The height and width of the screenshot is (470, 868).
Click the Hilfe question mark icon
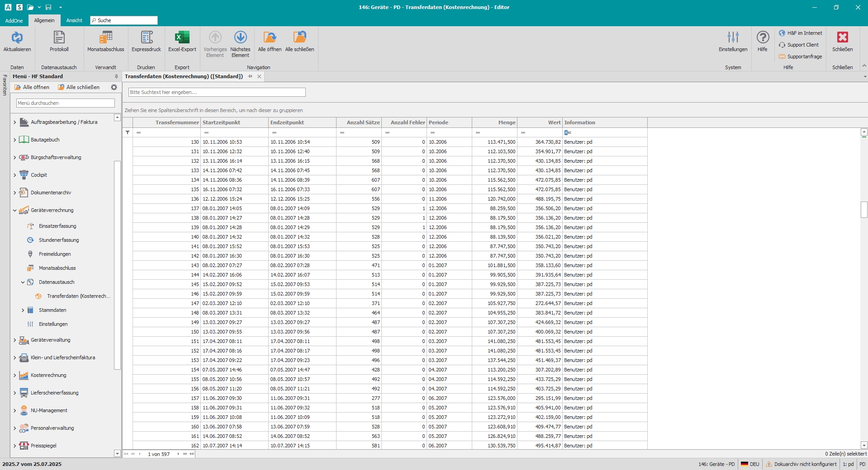[x=763, y=38]
